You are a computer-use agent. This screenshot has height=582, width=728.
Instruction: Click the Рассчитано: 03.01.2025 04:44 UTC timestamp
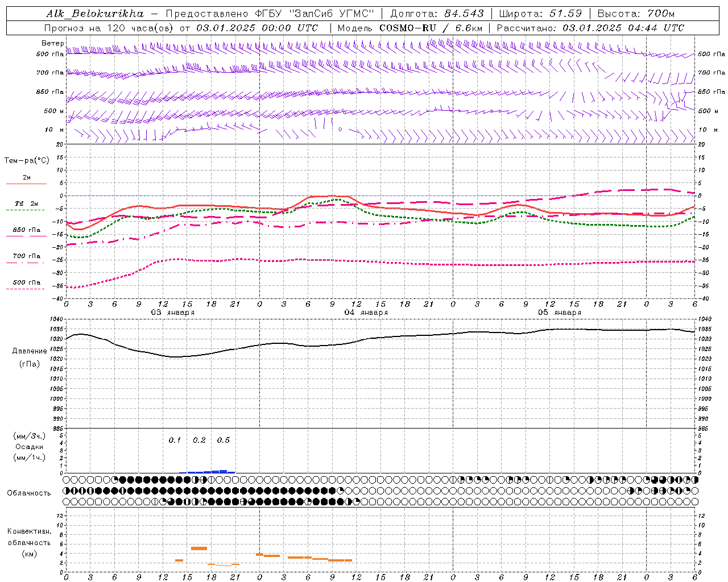590,27
